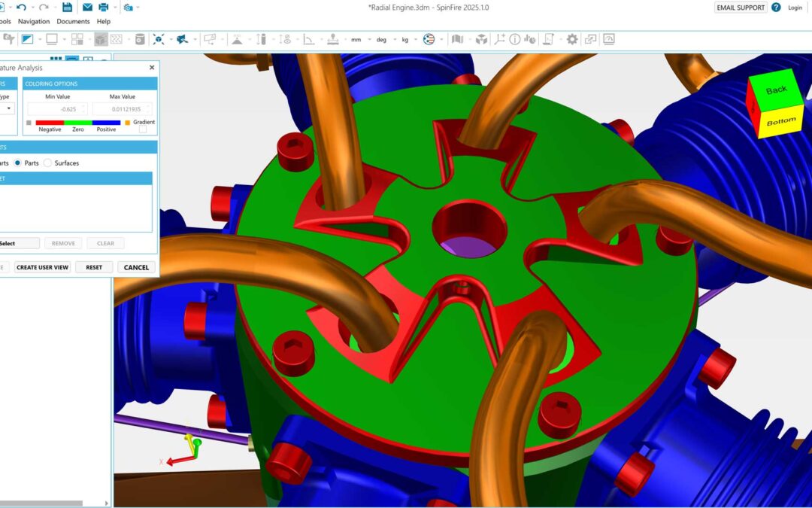Open the mm units dropdown
Viewport: 812px width, 508px height.
tap(356, 39)
